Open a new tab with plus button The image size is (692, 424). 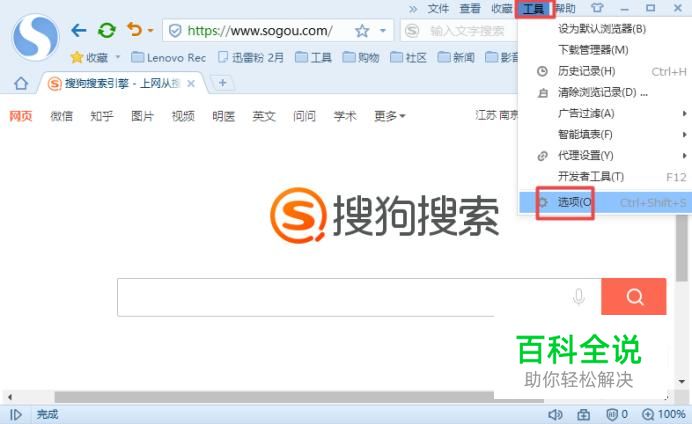[x=222, y=83]
